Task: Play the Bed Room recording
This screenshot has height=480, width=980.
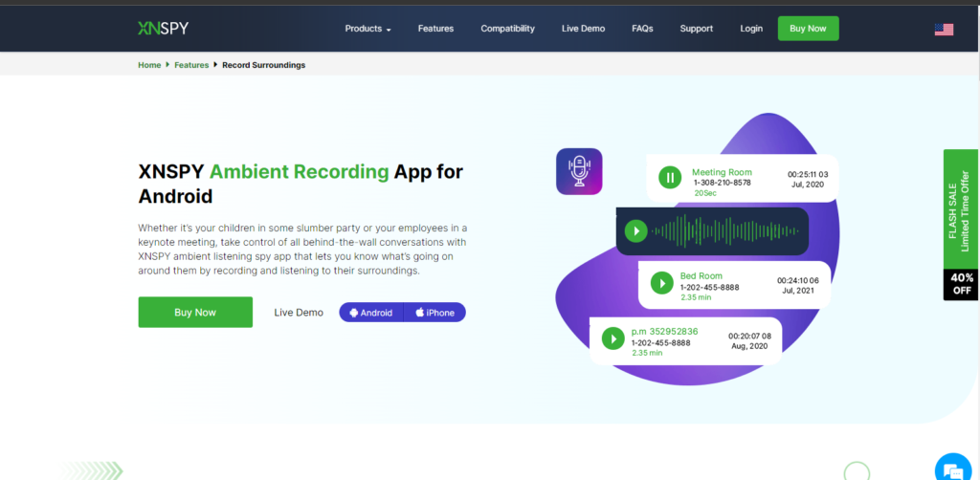Action: coord(662,283)
